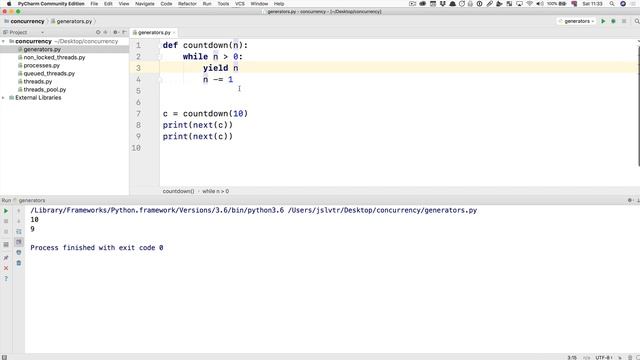Screen dimensions: 640x360
Task: Click the print console output icon
Action: tap(19, 253)
